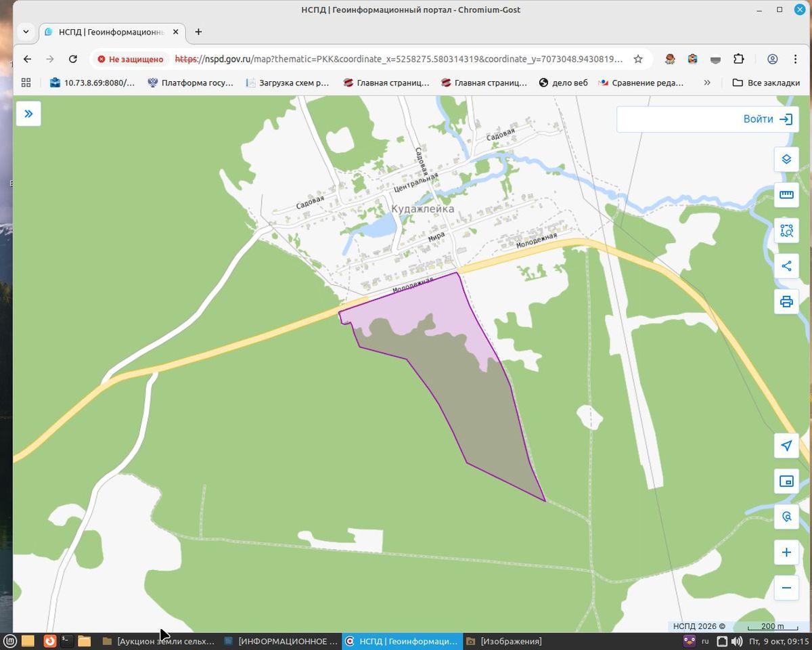Open the Загрузка схем р... bookmark
This screenshot has width=812, height=650.
coord(288,83)
